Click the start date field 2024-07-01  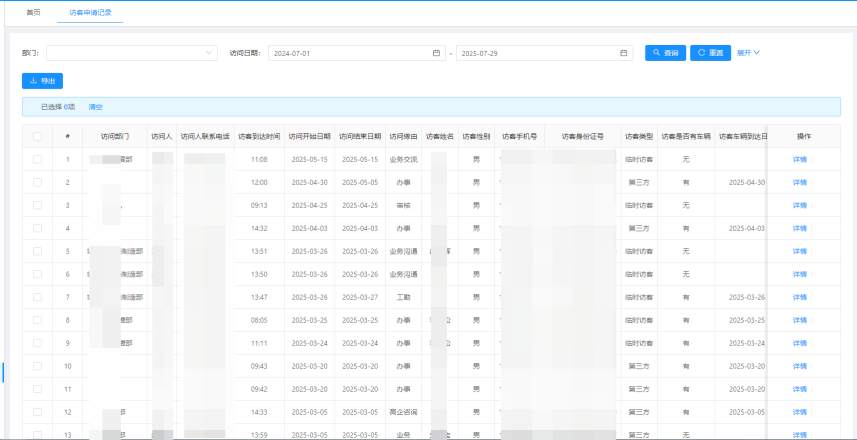tap(357, 53)
